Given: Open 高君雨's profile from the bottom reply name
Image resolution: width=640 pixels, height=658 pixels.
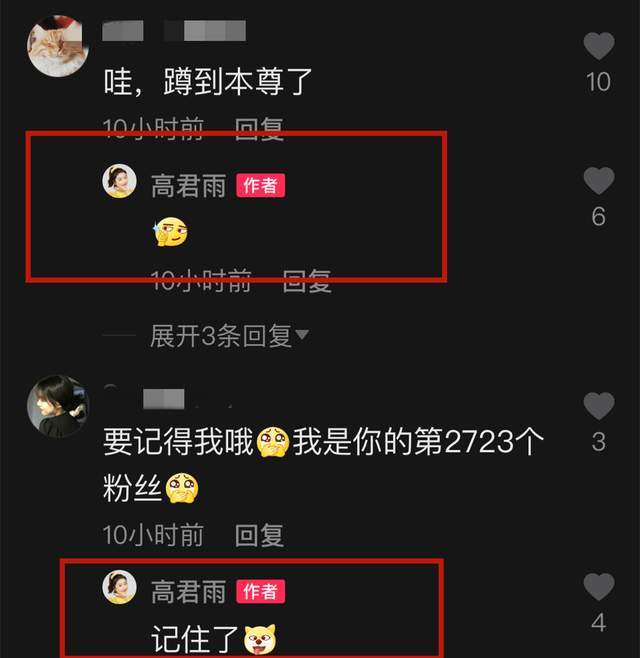Looking at the screenshot, I should click(188, 592).
